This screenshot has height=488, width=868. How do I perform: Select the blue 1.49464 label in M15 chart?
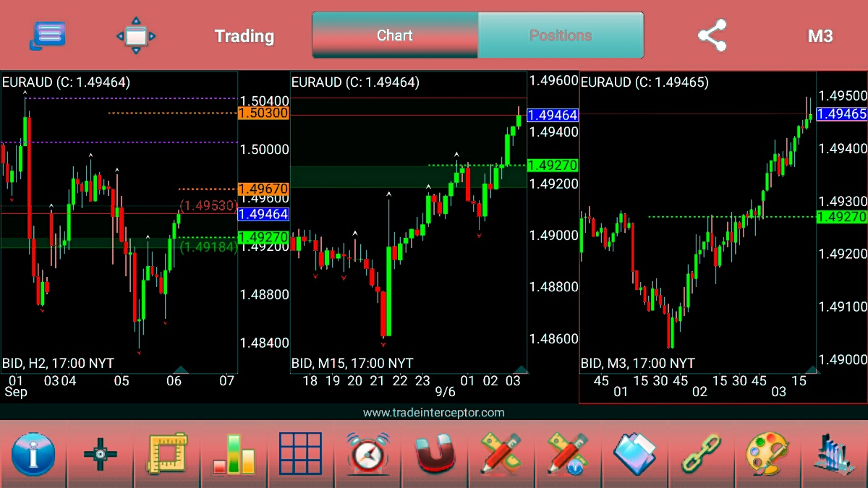click(x=553, y=115)
